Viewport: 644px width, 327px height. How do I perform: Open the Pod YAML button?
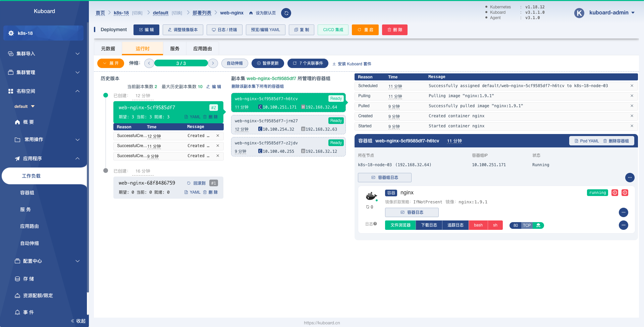(x=587, y=141)
